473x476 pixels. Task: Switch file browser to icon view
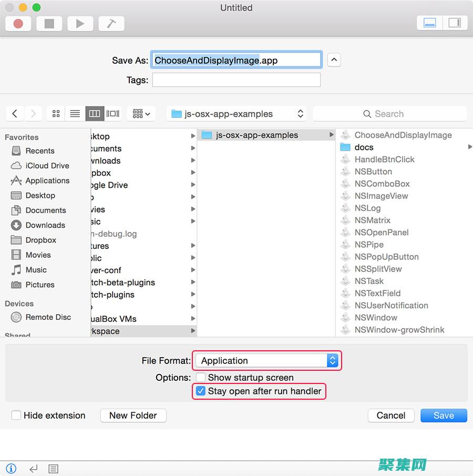(x=56, y=114)
